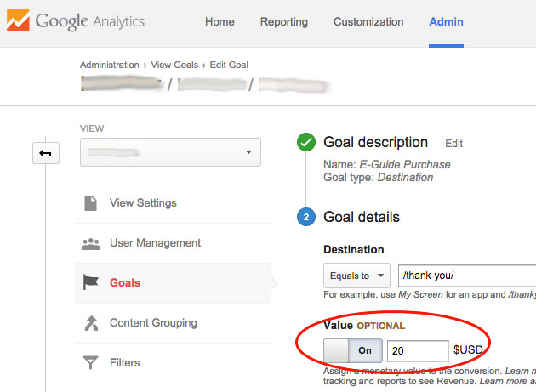Select the Admin tab

click(x=447, y=22)
